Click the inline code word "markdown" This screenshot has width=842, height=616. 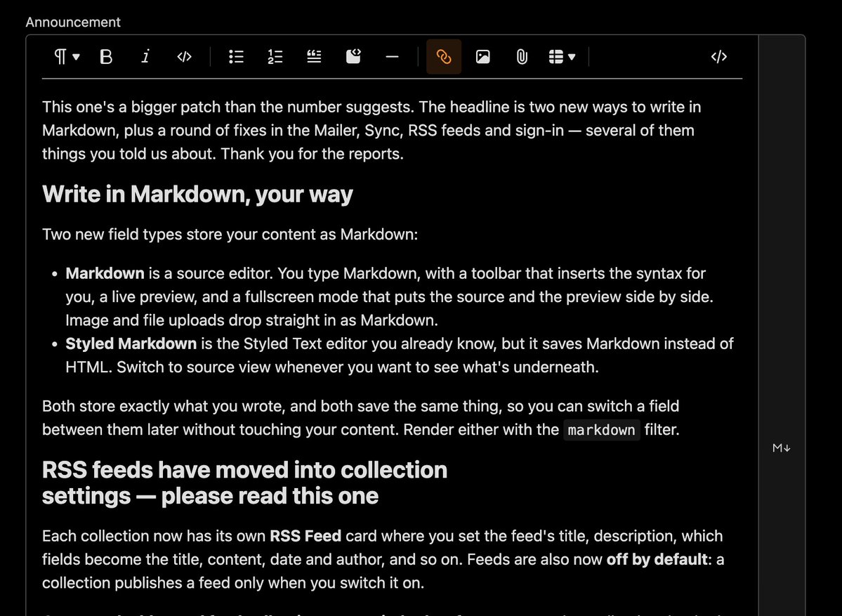coord(601,430)
